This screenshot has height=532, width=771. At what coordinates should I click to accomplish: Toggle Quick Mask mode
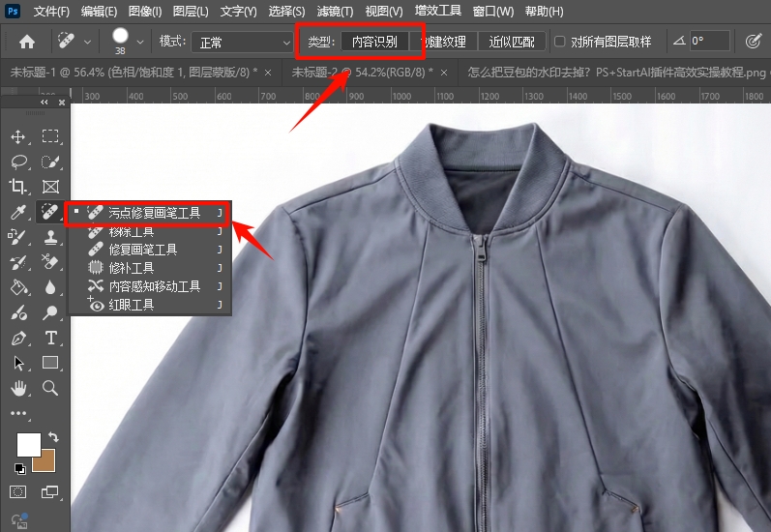point(18,492)
